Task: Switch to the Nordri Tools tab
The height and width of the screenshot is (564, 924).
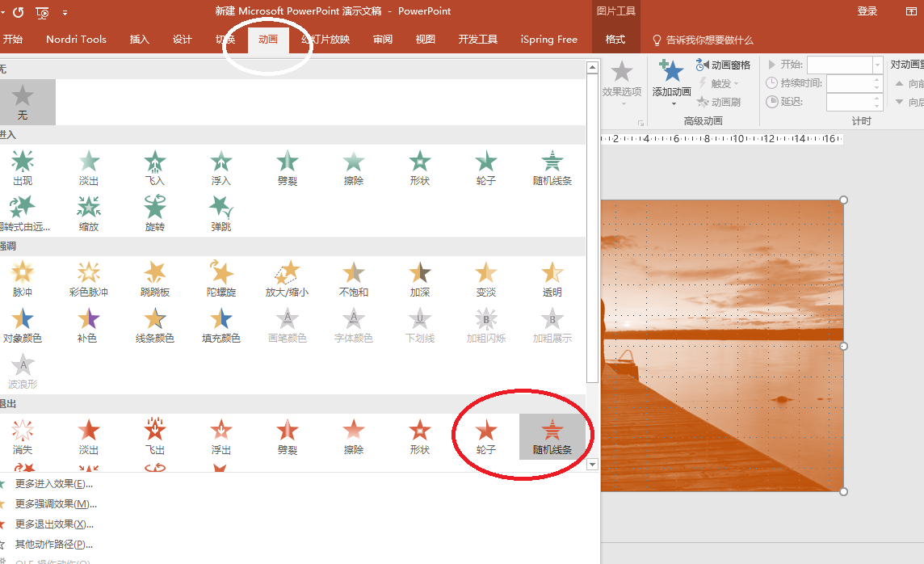Action: [77, 40]
